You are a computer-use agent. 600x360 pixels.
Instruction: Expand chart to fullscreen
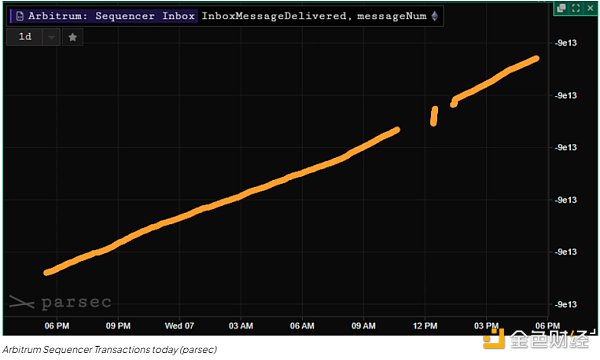coord(576,8)
